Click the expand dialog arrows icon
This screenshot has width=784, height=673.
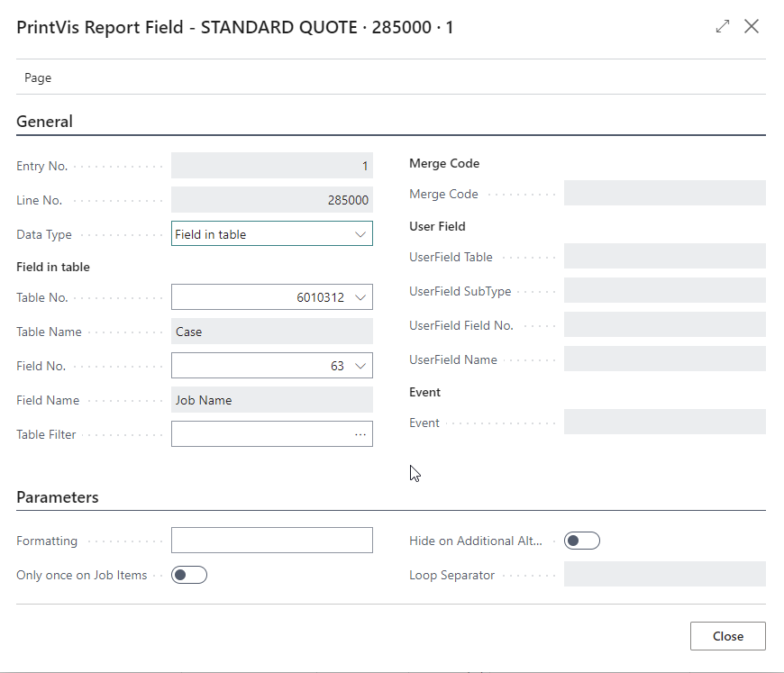click(x=723, y=27)
